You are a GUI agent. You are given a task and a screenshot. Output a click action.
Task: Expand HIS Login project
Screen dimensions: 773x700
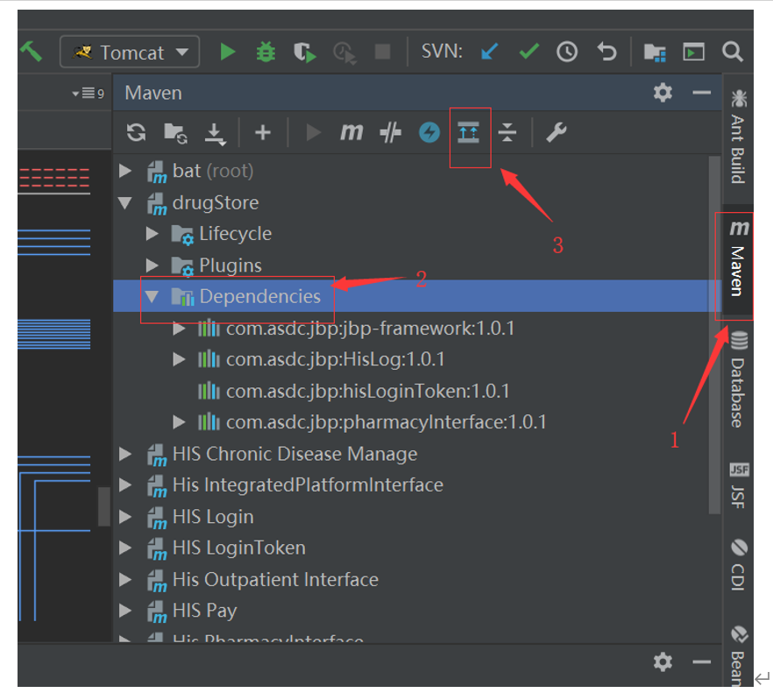[x=125, y=517]
